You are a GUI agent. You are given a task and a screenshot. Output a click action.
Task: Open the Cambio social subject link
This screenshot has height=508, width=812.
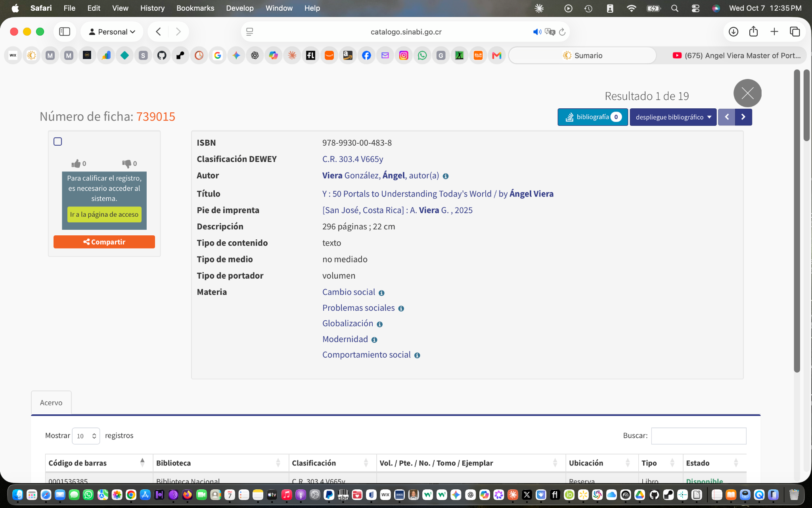(x=349, y=292)
